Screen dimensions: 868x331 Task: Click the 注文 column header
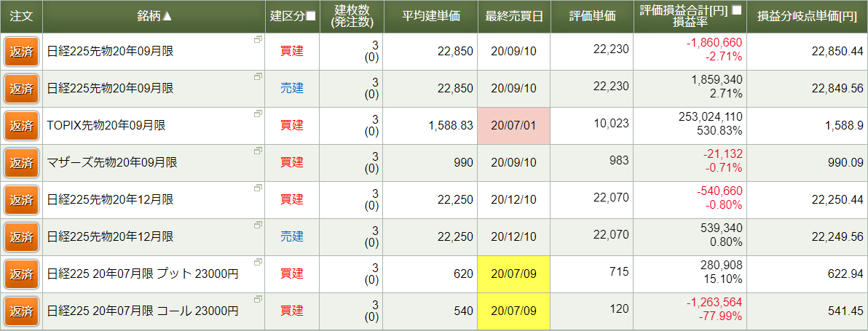tap(21, 16)
